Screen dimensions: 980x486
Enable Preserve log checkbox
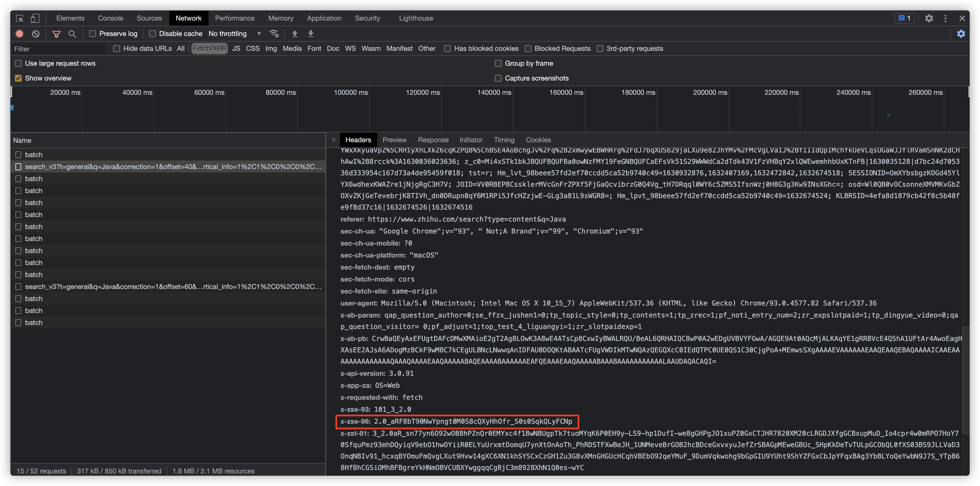[x=93, y=34]
